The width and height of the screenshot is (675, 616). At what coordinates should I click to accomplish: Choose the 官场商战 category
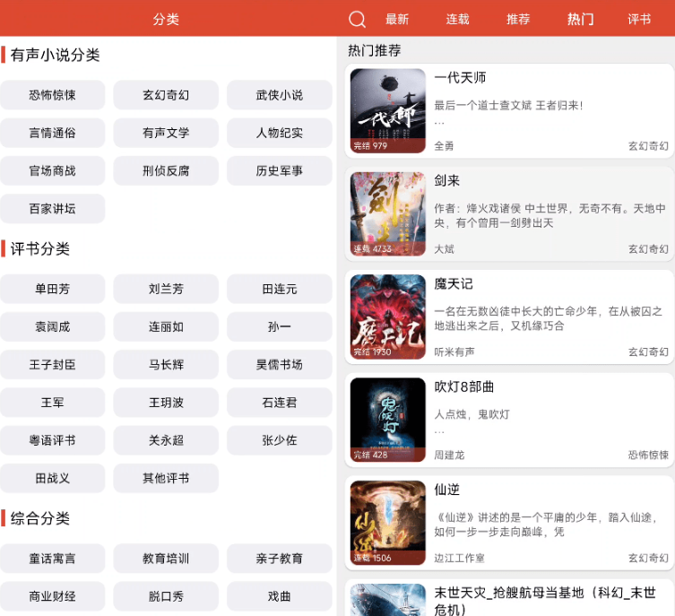pos(53,170)
